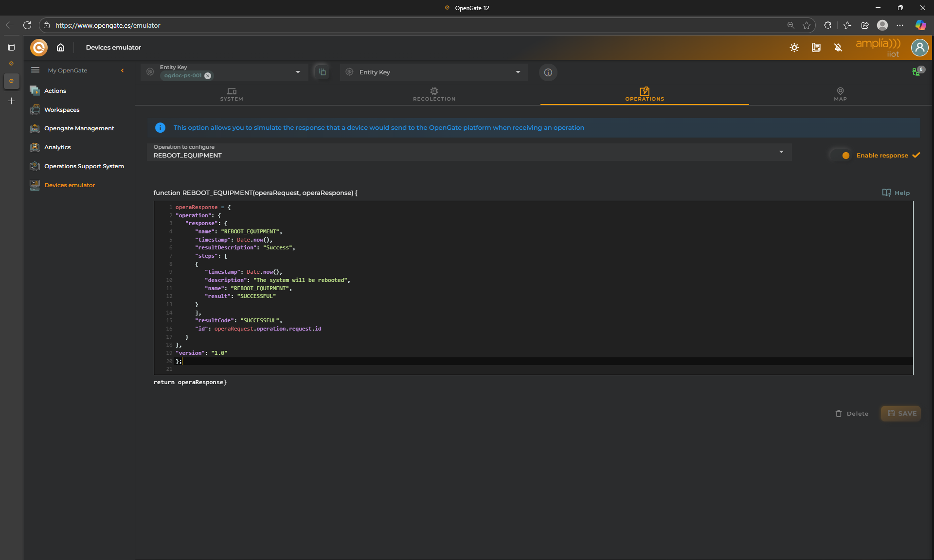Click the Delete button
The width and height of the screenshot is (934, 560).
(852, 414)
